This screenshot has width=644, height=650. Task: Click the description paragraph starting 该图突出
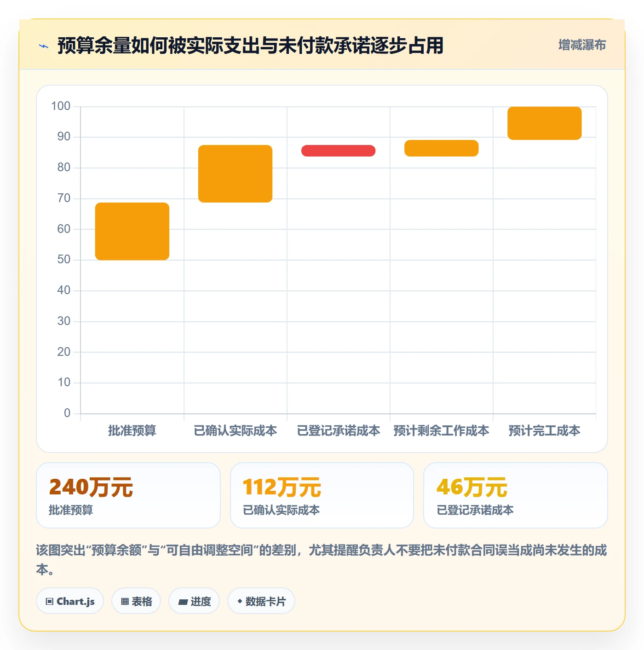pos(322,559)
